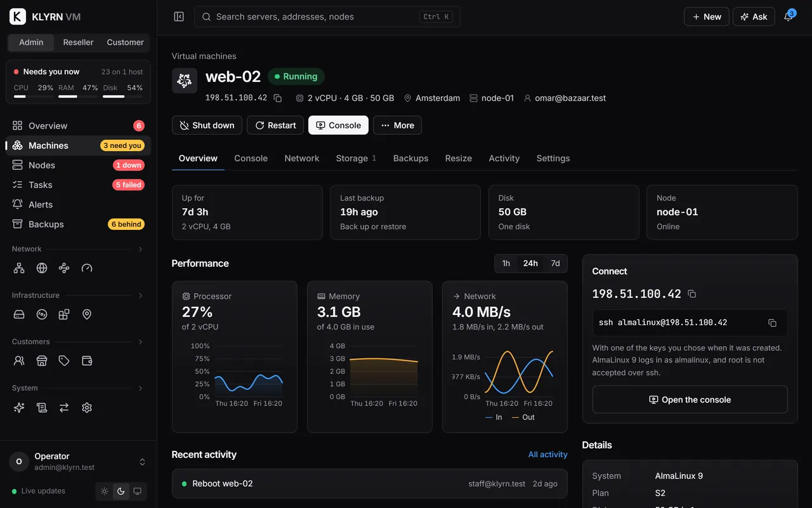
Task: Open Machines in the sidebar
Action: pyautogui.click(x=79, y=145)
